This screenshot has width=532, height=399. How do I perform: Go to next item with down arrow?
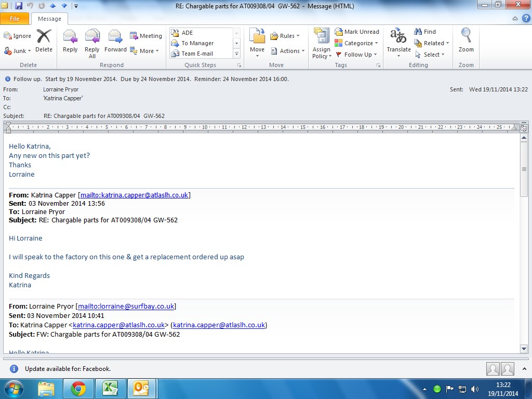click(64, 6)
